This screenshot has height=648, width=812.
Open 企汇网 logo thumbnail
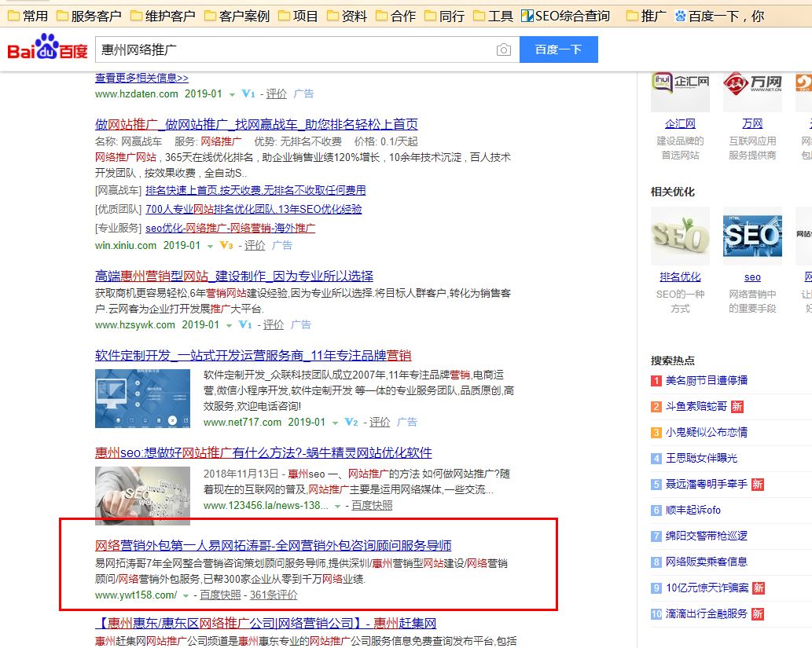click(x=680, y=92)
